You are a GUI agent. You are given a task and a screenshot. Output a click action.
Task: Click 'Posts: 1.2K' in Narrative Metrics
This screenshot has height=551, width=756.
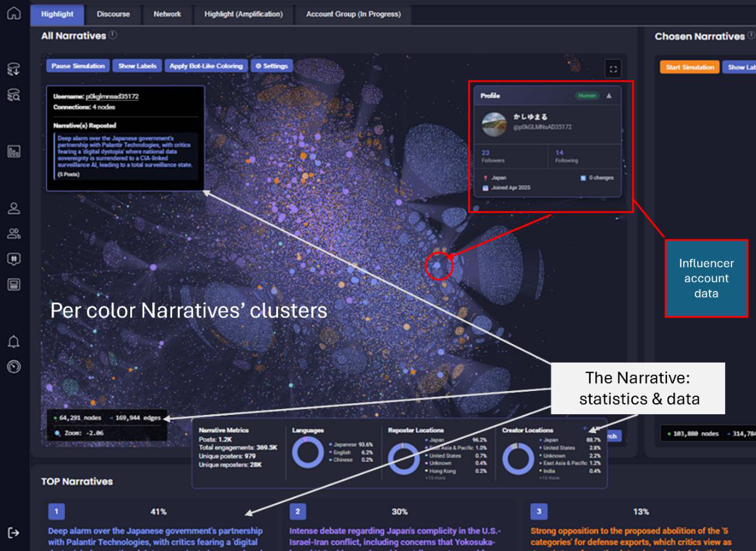tap(215, 439)
